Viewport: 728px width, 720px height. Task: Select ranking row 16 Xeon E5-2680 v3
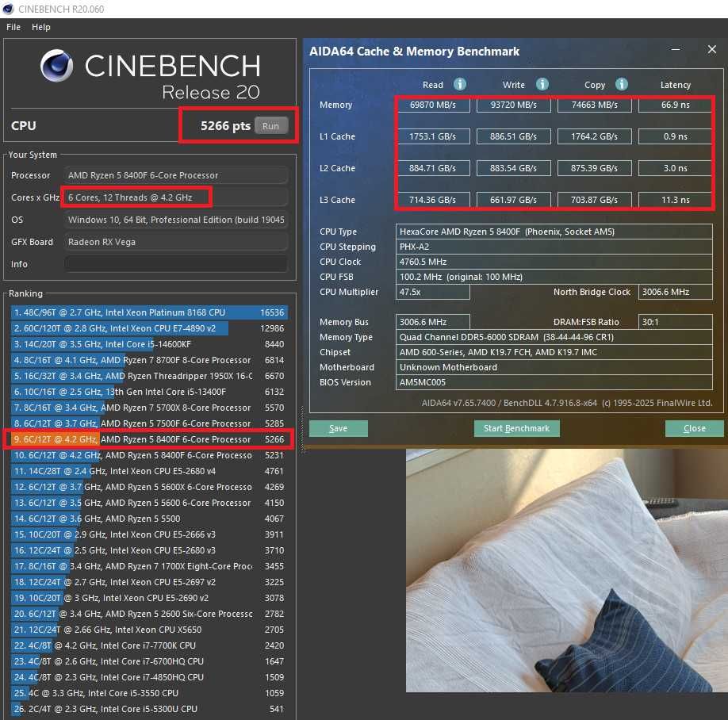149,550
